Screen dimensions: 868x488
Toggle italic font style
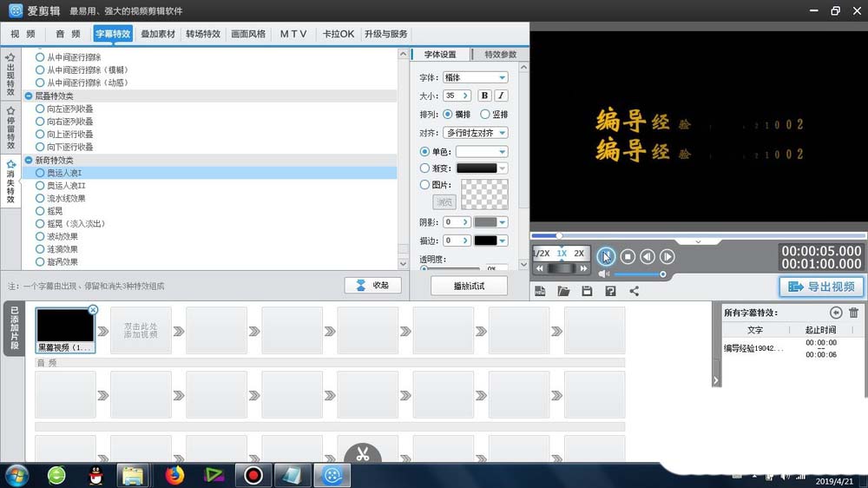501,96
